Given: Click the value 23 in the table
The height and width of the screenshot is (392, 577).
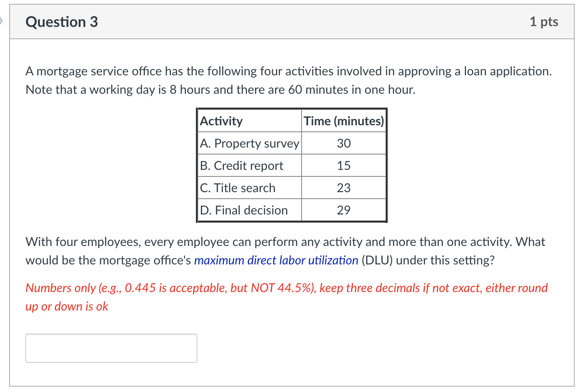Looking at the screenshot, I should pos(344,188).
